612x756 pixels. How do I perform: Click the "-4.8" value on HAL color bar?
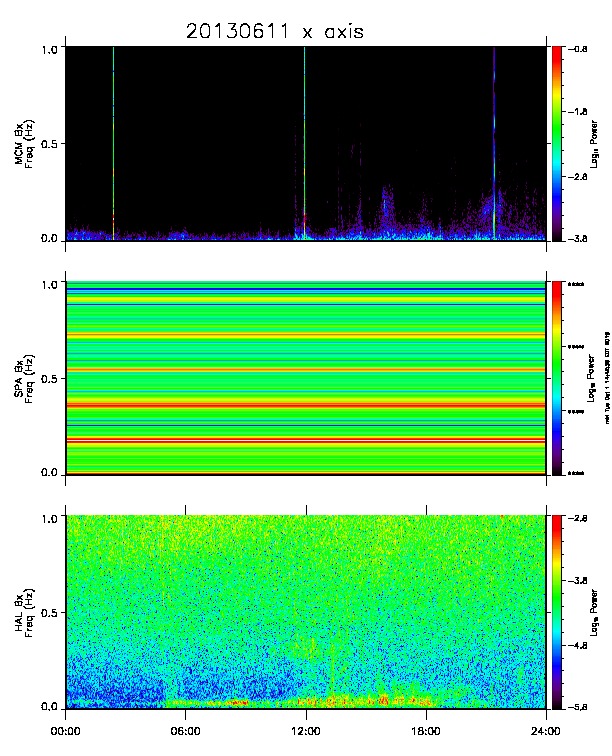577,645
